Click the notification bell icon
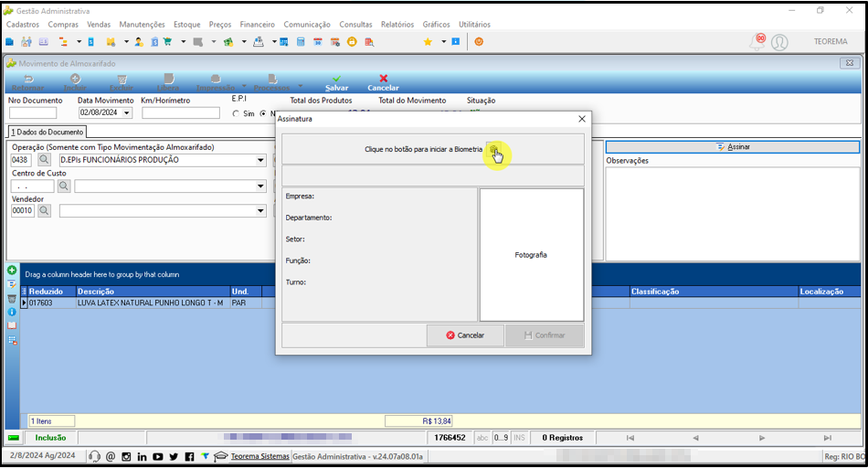This screenshot has height=468, width=868. click(757, 42)
